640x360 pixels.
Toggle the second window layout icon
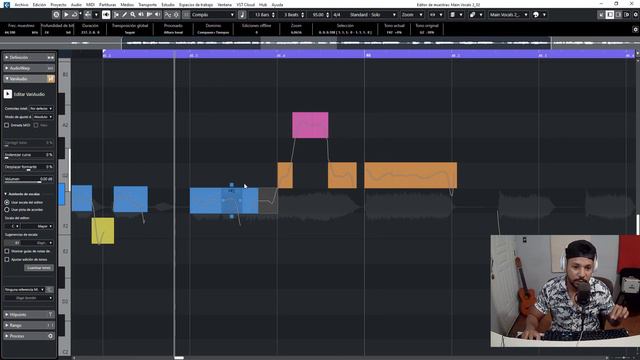610,15
